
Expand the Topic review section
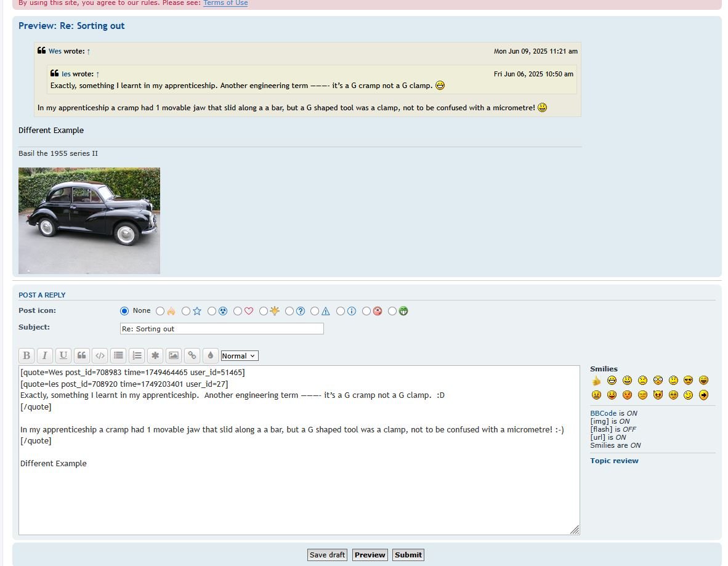point(614,461)
